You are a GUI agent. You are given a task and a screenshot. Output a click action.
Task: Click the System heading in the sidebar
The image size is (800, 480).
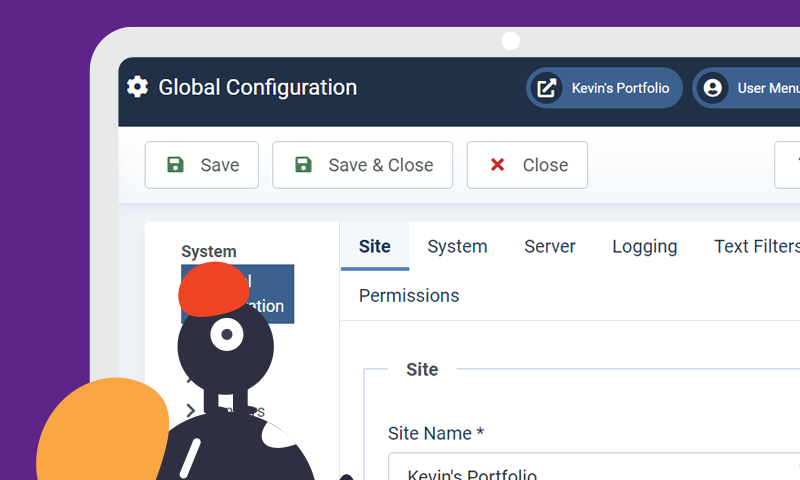coord(209,251)
